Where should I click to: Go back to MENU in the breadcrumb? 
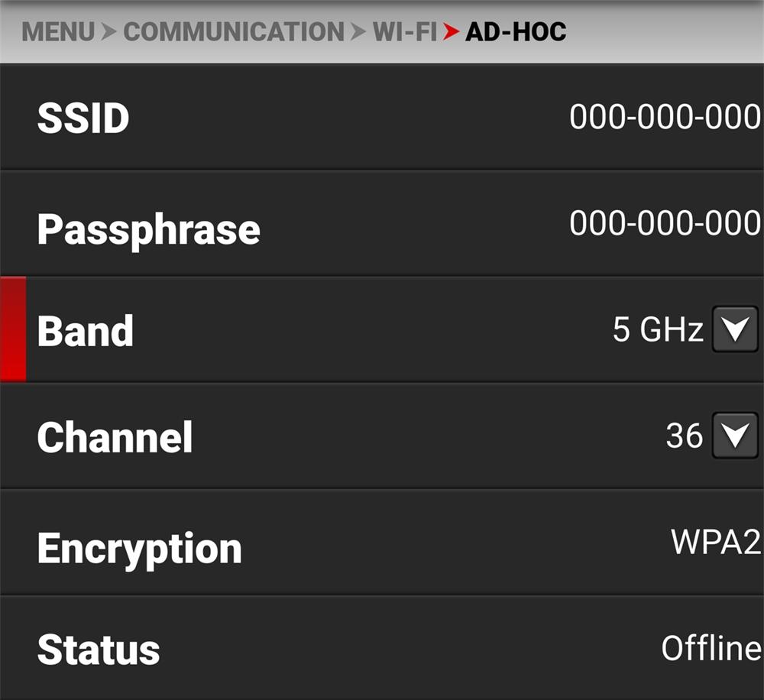point(58,32)
